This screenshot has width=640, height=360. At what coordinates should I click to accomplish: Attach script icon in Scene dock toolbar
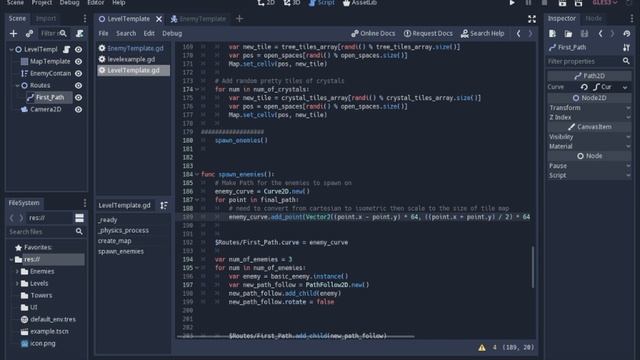(x=80, y=33)
